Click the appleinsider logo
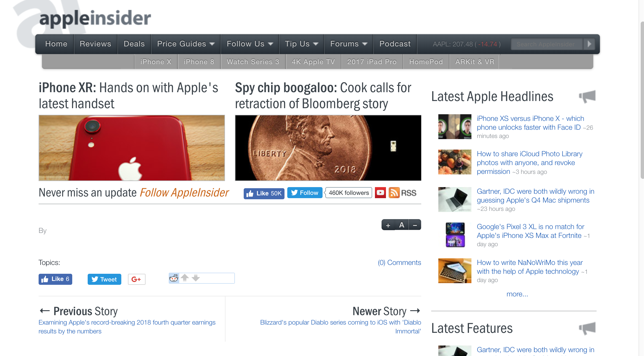The image size is (644, 356). (95, 18)
